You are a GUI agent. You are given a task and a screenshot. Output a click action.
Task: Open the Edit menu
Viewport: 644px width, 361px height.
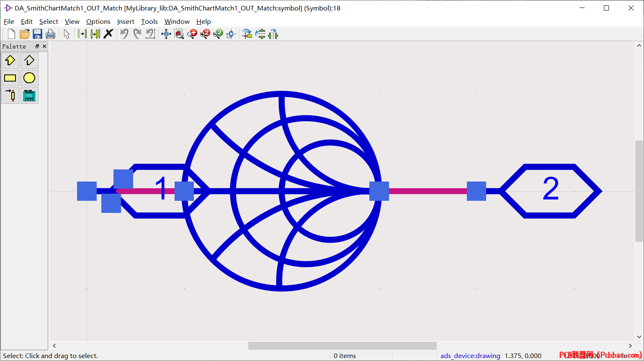27,22
